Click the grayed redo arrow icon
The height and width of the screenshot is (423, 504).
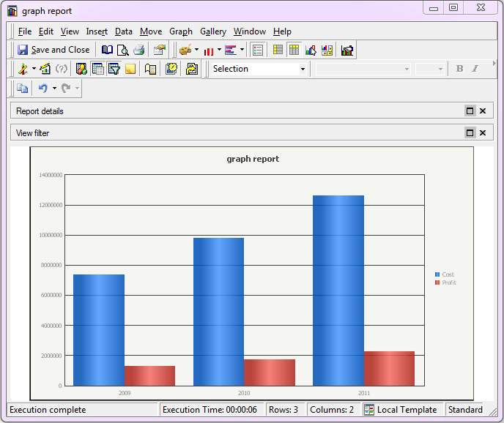[66, 88]
